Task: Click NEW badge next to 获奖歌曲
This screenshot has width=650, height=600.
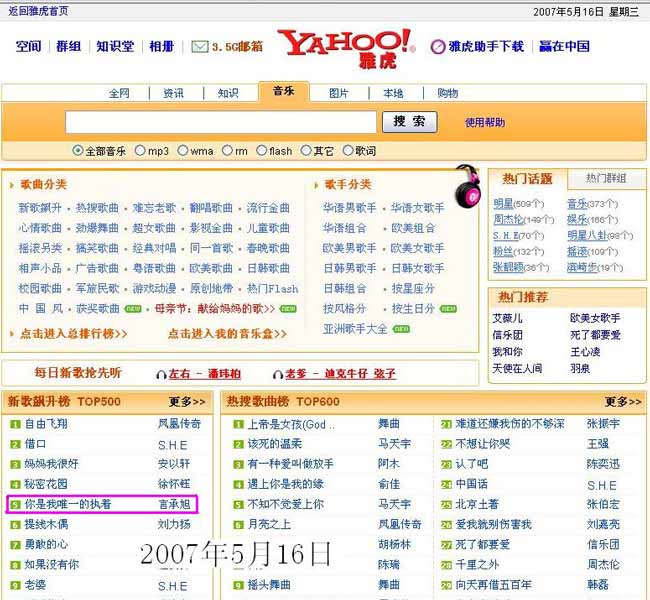Action: [133, 309]
